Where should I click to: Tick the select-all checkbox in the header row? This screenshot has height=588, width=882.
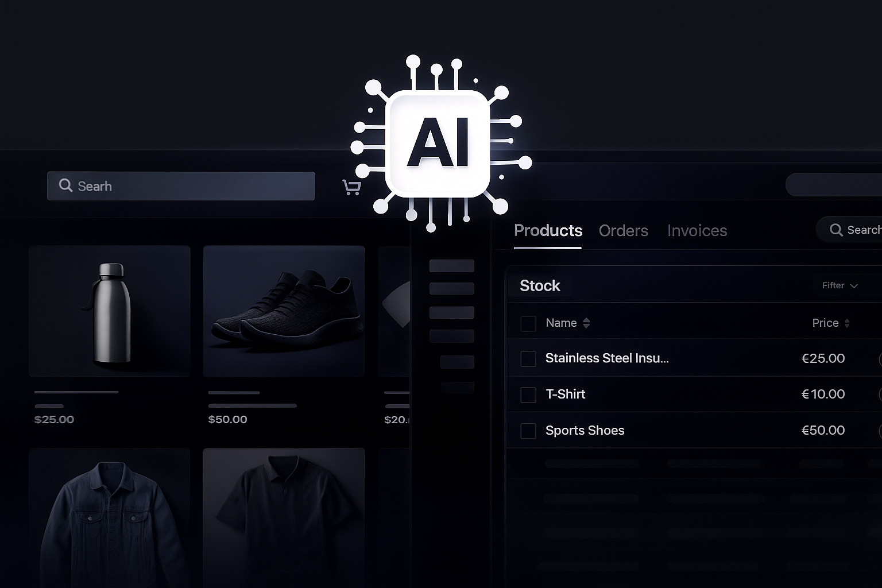point(528,323)
